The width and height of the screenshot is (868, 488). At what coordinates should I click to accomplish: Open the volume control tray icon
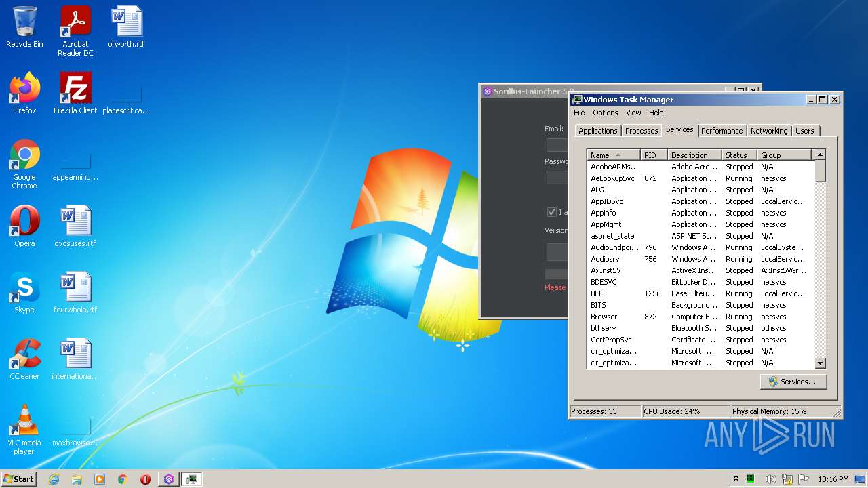771,479
